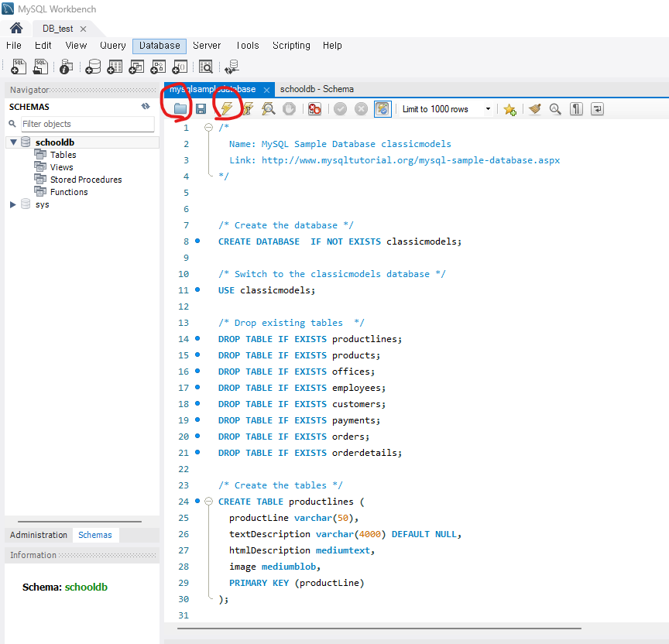Go to Workbench home screen

click(16, 28)
